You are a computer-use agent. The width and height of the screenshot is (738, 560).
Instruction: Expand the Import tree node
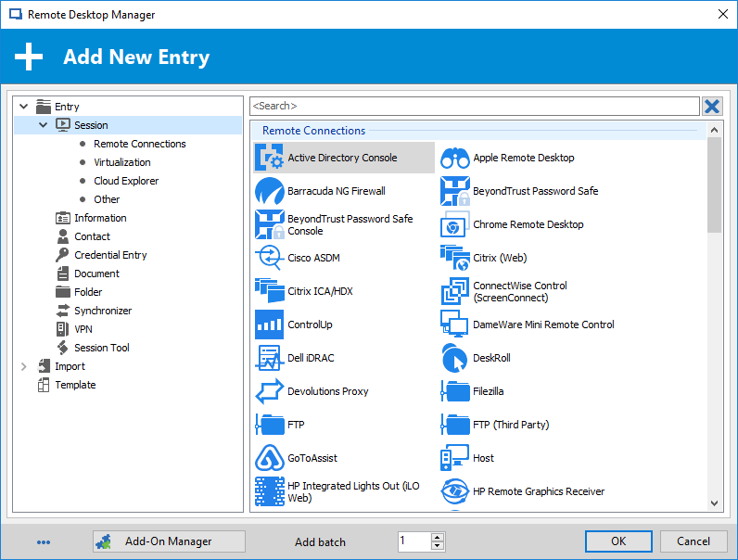click(24, 366)
